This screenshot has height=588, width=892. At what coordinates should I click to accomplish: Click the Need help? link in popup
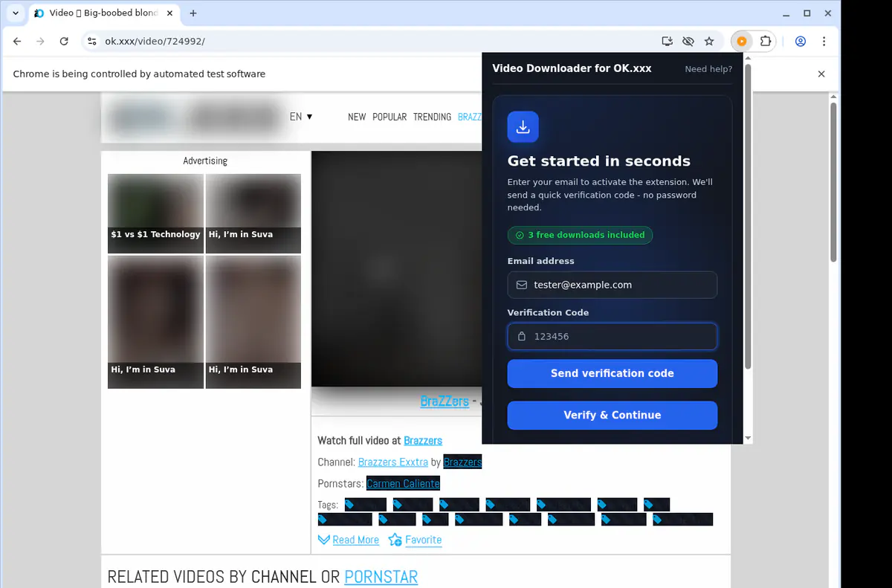point(708,69)
